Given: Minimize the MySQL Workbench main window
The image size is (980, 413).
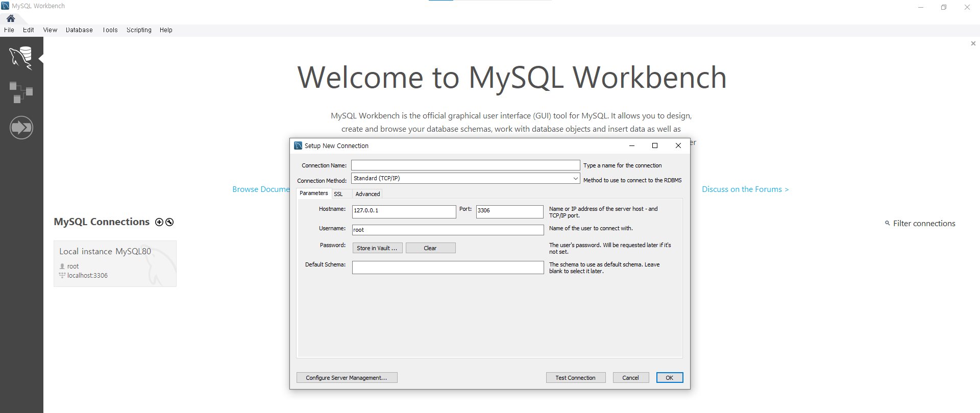Looking at the screenshot, I should pyautogui.click(x=921, y=7).
